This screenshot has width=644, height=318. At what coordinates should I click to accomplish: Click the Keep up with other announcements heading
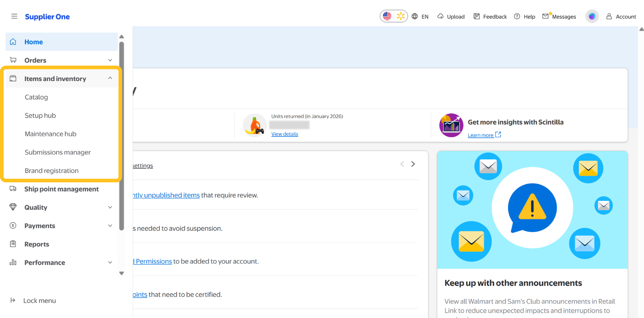(x=513, y=283)
